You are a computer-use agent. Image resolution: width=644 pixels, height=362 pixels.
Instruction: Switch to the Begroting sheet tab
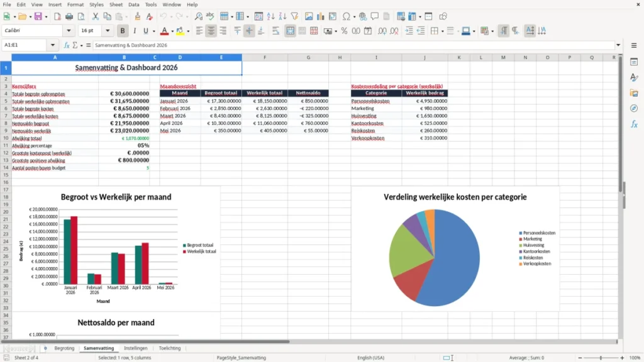[65, 348]
